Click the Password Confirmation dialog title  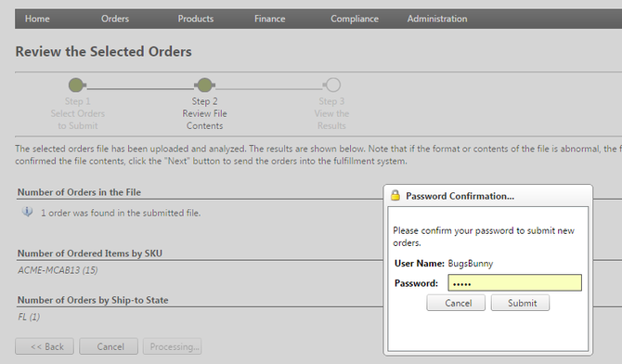click(460, 196)
